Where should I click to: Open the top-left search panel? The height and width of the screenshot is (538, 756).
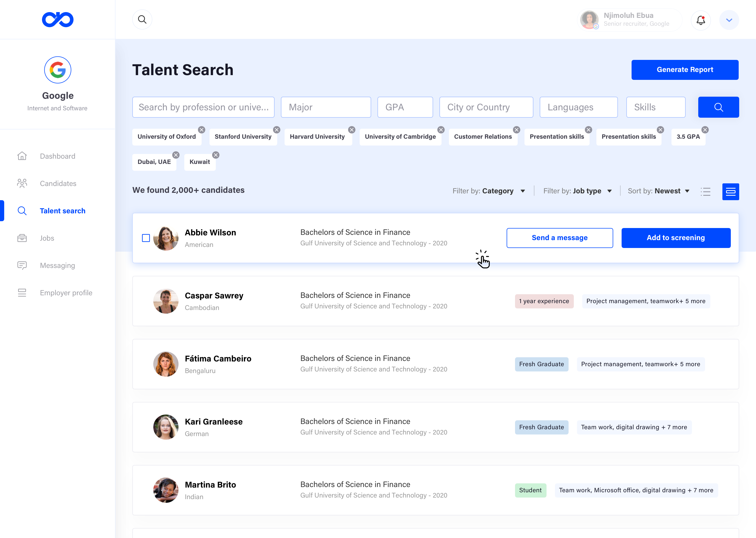point(142,19)
